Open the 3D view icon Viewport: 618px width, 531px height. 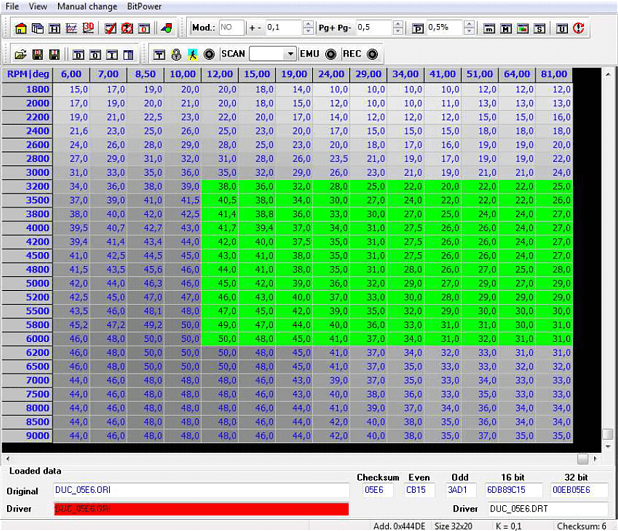pyautogui.click(x=87, y=27)
